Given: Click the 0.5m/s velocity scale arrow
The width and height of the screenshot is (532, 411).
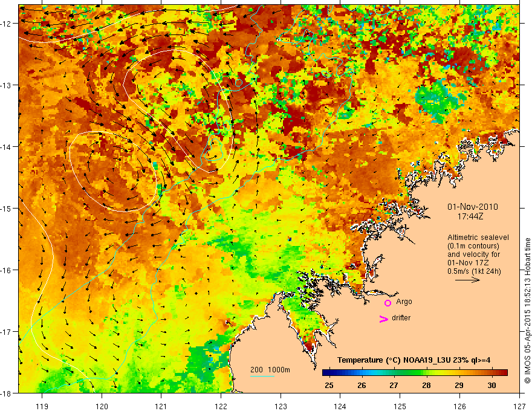Looking at the screenshot, I should click(467, 280).
